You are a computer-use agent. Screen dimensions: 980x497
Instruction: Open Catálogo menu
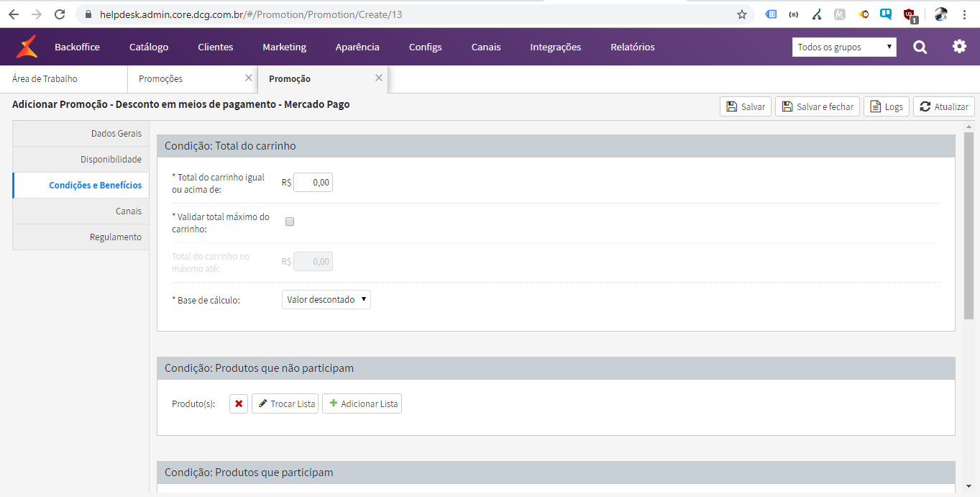[149, 47]
